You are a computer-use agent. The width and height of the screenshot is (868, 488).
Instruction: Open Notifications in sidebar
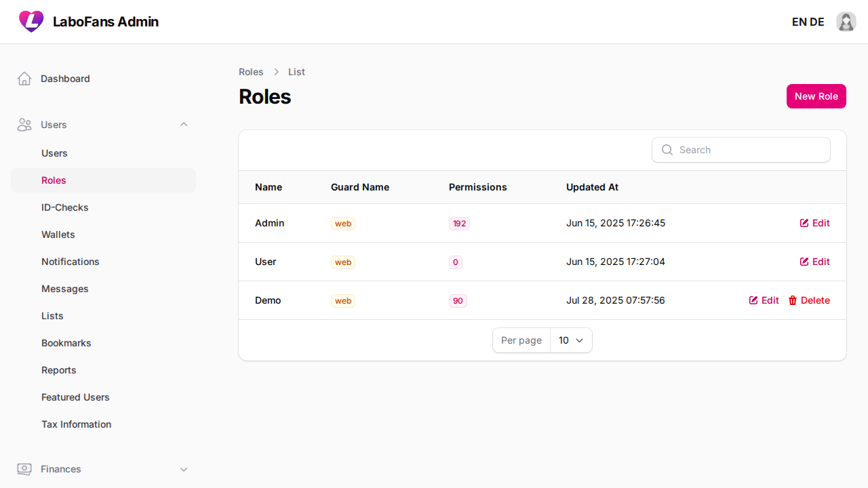(103, 262)
